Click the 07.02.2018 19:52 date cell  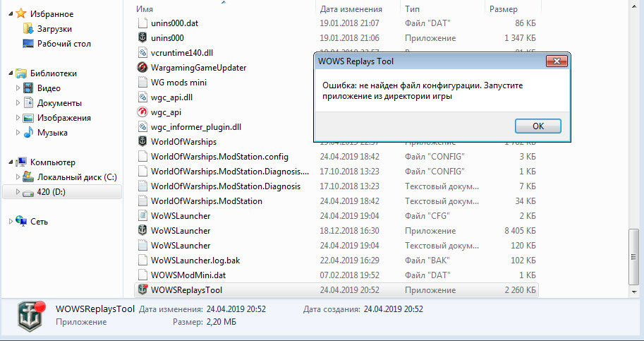coord(350,275)
